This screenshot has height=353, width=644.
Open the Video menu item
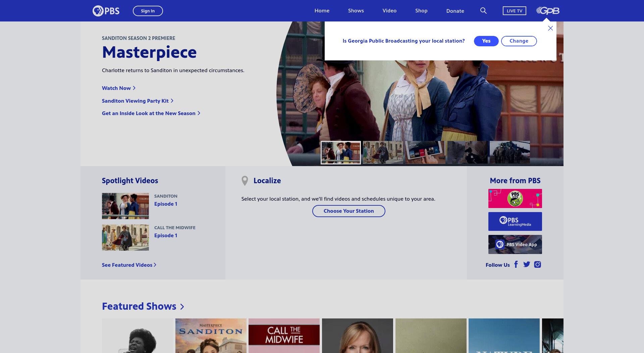(x=389, y=11)
